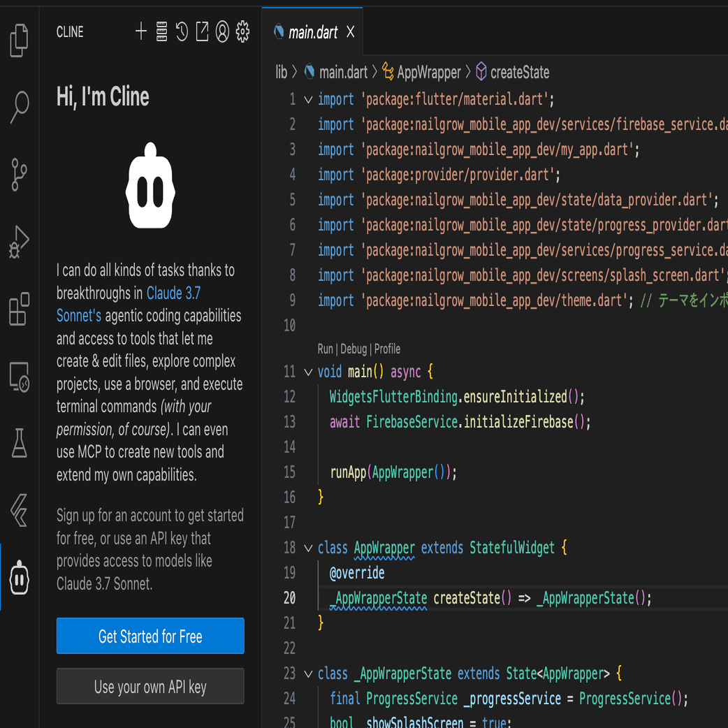Open the Remote Explorer view
728x728 pixels.
tap(19, 377)
